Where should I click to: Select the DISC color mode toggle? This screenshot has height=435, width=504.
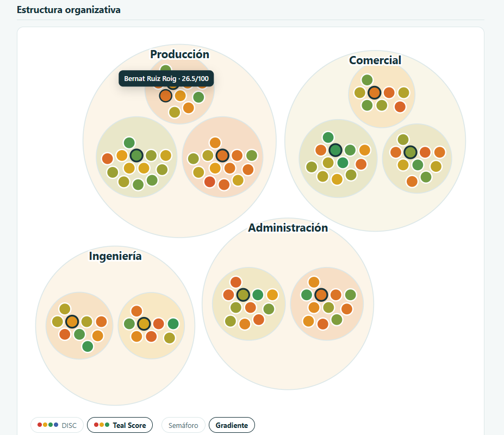pos(57,425)
